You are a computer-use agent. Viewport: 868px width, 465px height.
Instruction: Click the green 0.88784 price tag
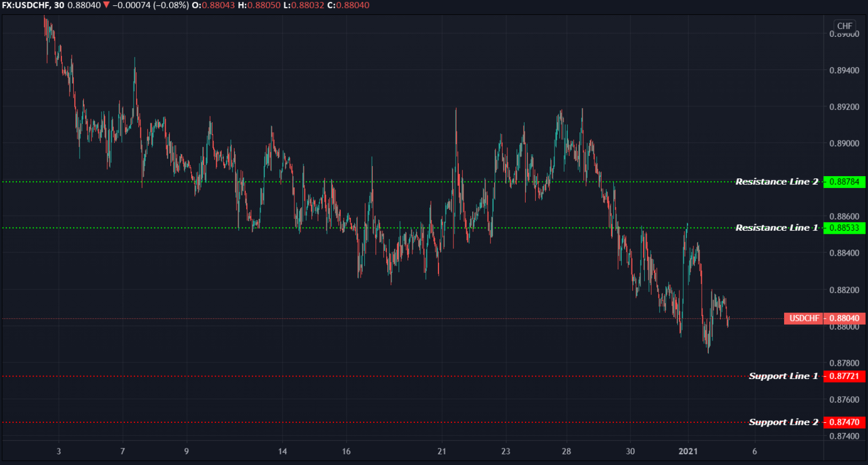point(844,182)
